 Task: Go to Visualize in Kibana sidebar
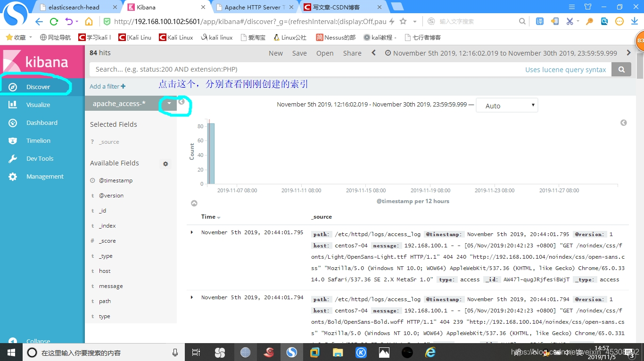pyautogui.click(x=38, y=105)
